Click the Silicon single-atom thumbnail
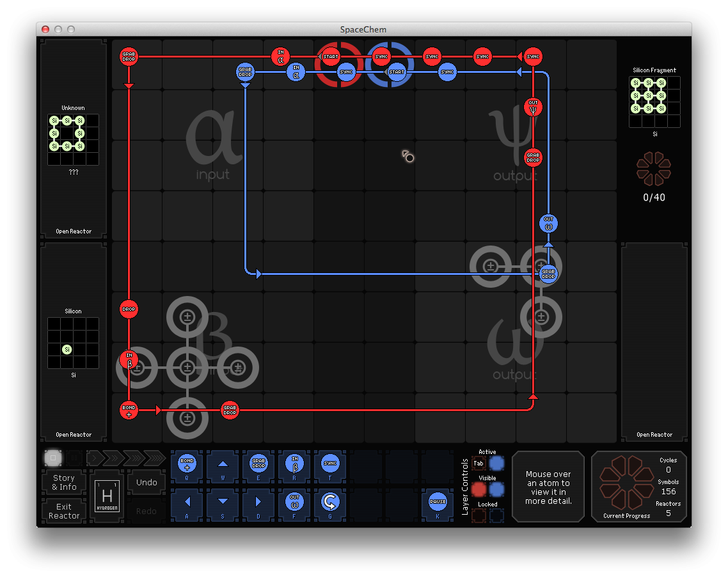Screen dimensions: 728x578 (74, 343)
